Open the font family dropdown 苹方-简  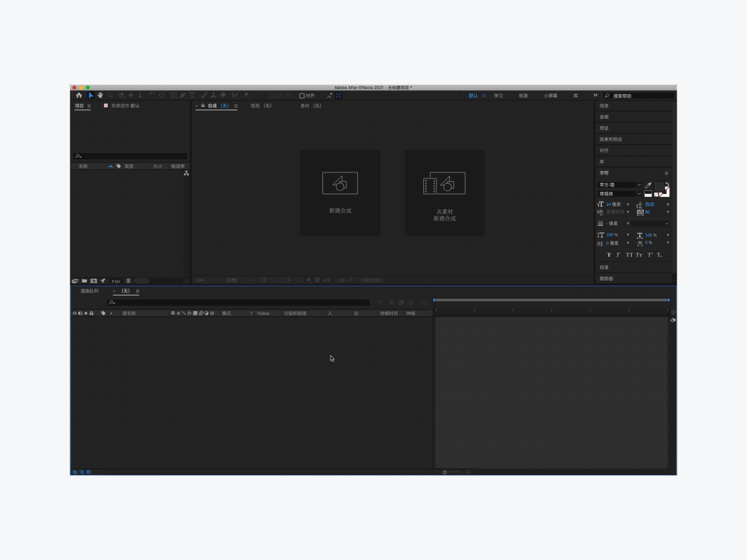(x=620, y=185)
